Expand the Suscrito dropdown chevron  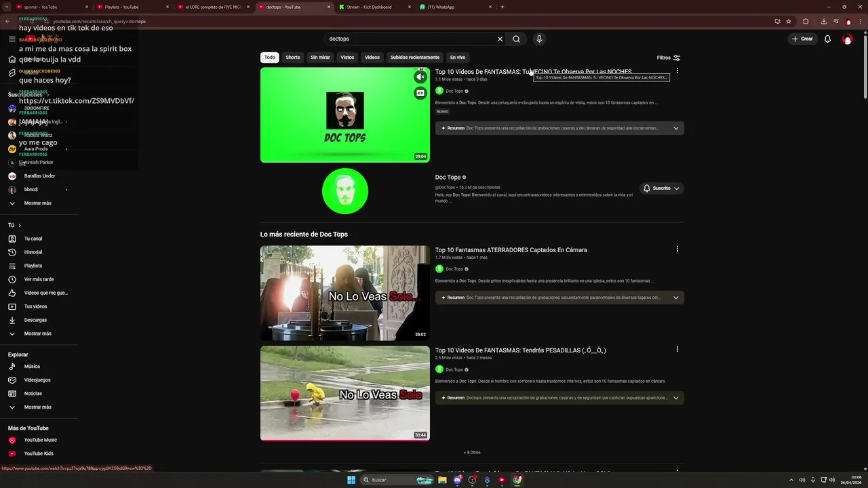click(676, 188)
